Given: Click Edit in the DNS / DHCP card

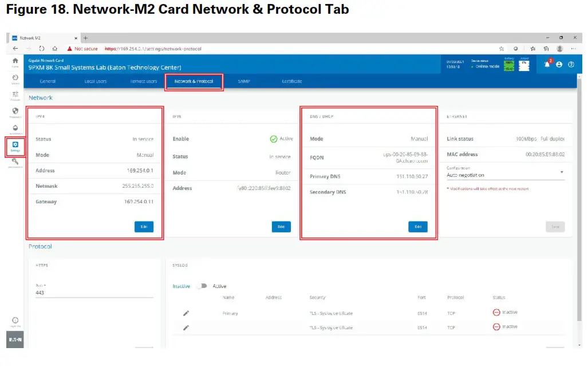Looking at the screenshot, I should coord(417,226).
